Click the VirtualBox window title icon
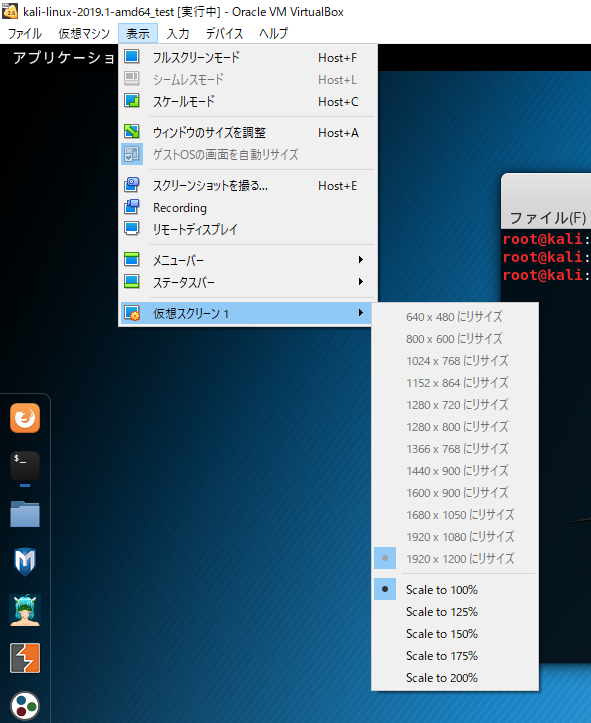Viewport: 591px width, 723px height. 10,11
